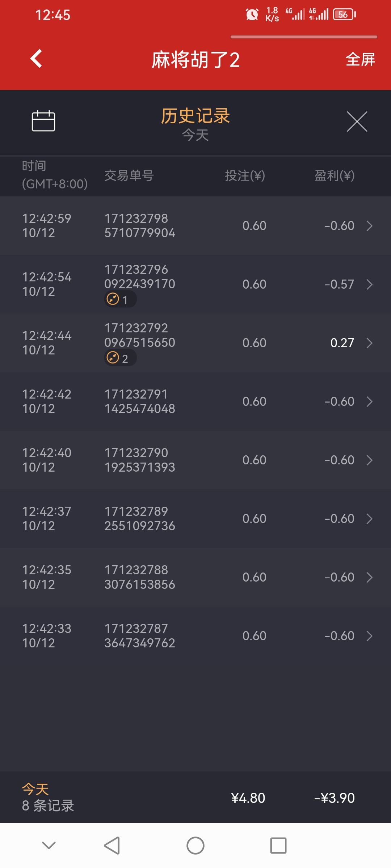
Task: Expand details for the 12:42:59 record
Action: tap(369, 226)
